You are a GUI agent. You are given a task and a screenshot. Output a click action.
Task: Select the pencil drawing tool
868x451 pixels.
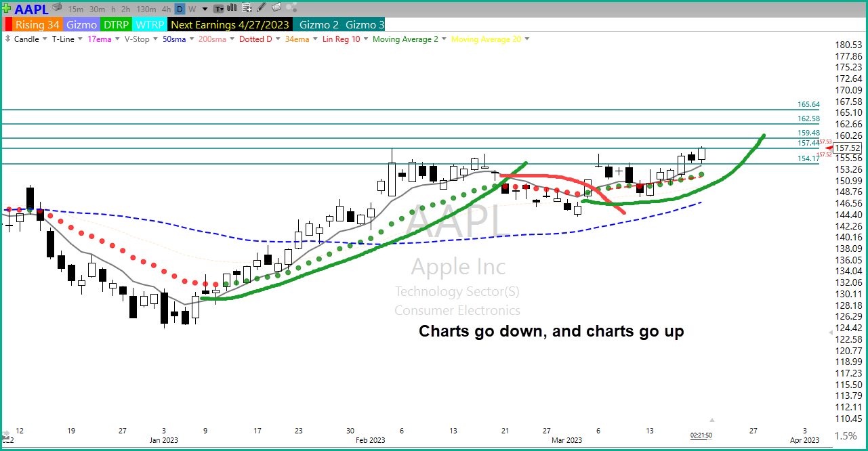tap(262, 8)
